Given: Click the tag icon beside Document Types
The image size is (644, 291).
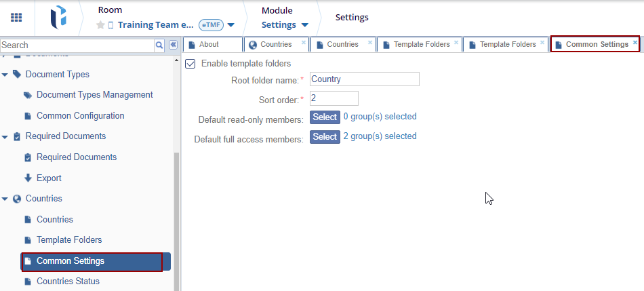Looking at the screenshot, I should (17, 75).
